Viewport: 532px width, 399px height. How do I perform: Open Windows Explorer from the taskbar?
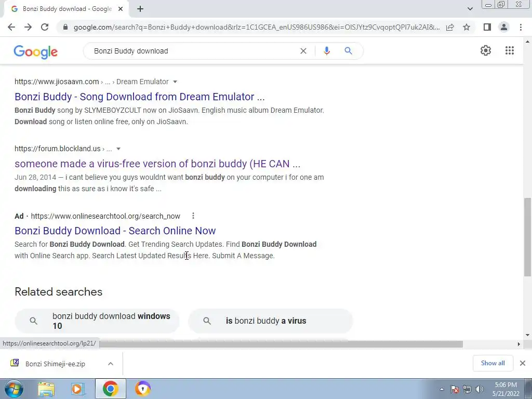[x=46, y=389]
